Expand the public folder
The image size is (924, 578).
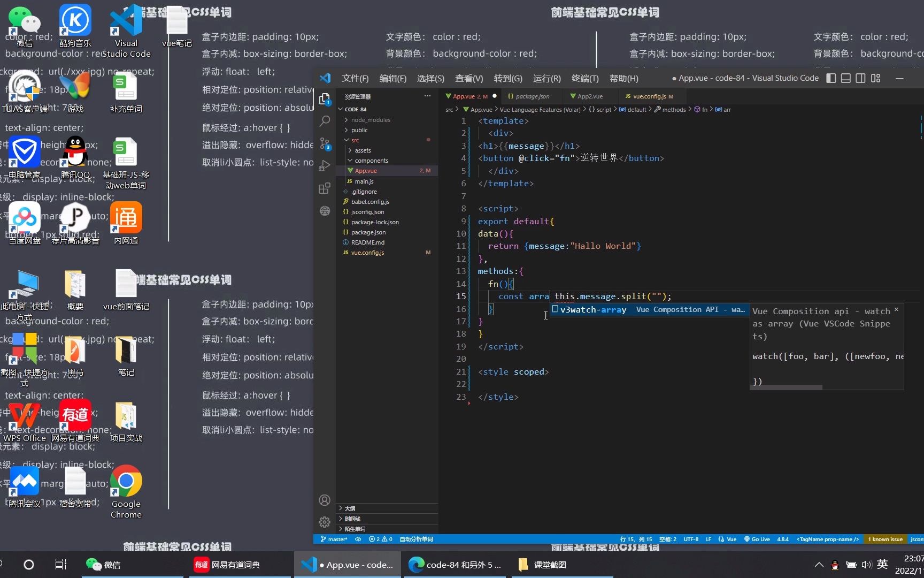(359, 130)
